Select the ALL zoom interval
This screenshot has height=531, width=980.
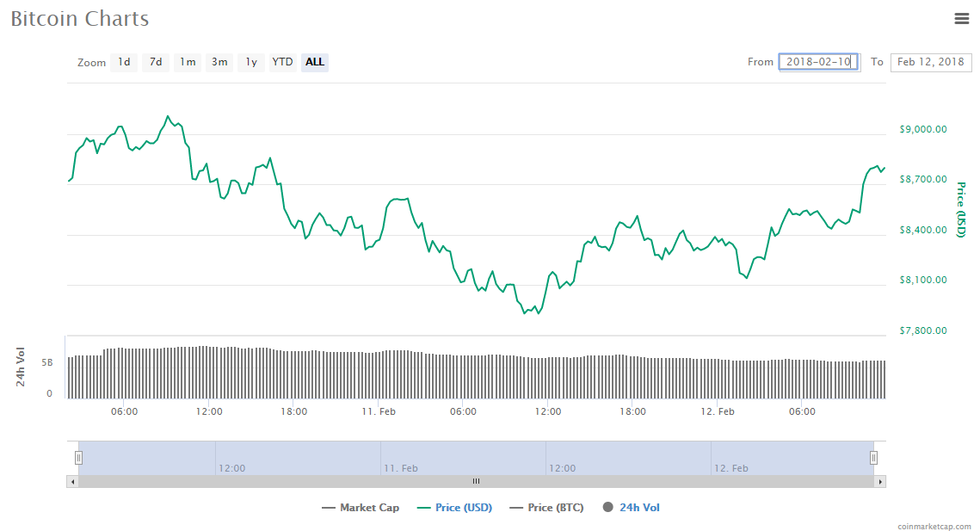pos(314,62)
